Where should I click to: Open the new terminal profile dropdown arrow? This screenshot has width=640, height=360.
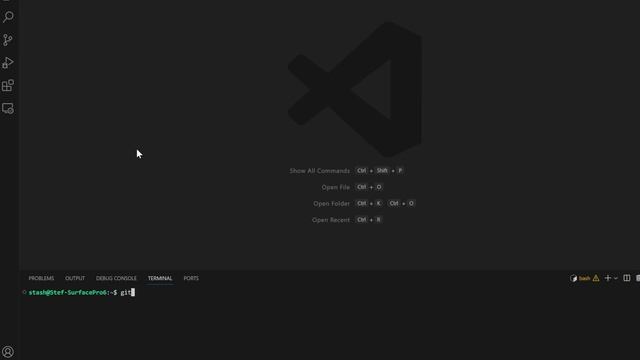pyautogui.click(x=616, y=278)
